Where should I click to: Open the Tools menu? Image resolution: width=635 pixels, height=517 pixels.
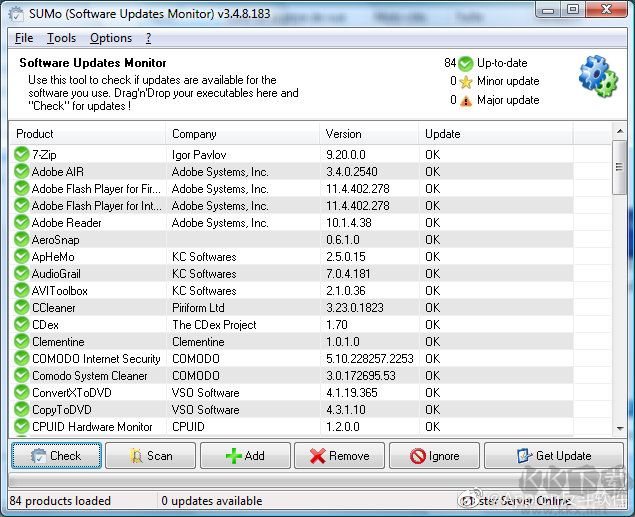tap(61, 38)
